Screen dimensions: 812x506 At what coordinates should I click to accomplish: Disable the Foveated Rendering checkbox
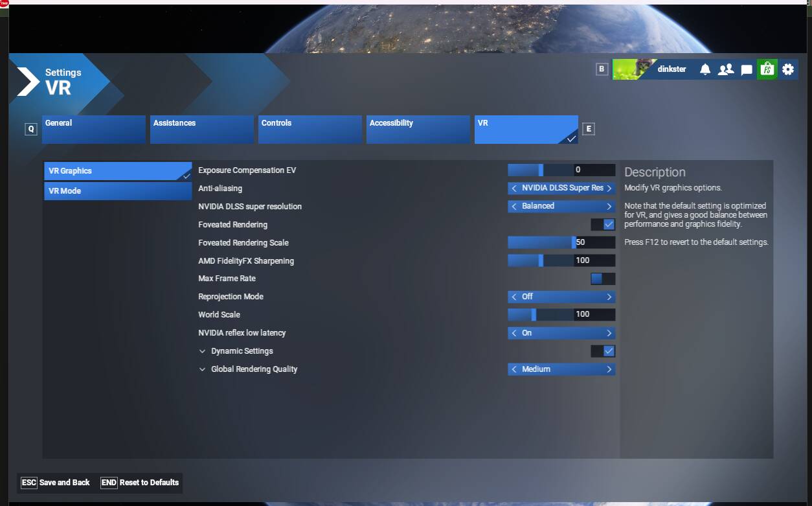tap(609, 224)
